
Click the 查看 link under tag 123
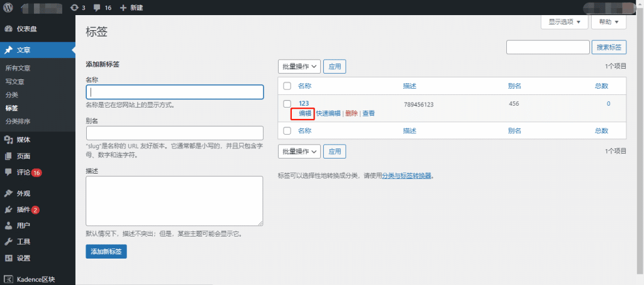coord(369,114)
